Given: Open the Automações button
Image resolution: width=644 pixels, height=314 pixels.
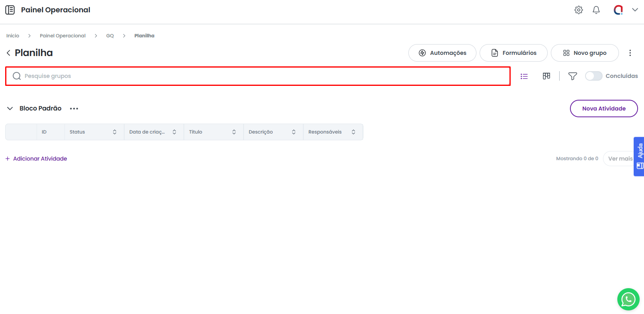Looking at the screenshot, I should tap(442, 53).
